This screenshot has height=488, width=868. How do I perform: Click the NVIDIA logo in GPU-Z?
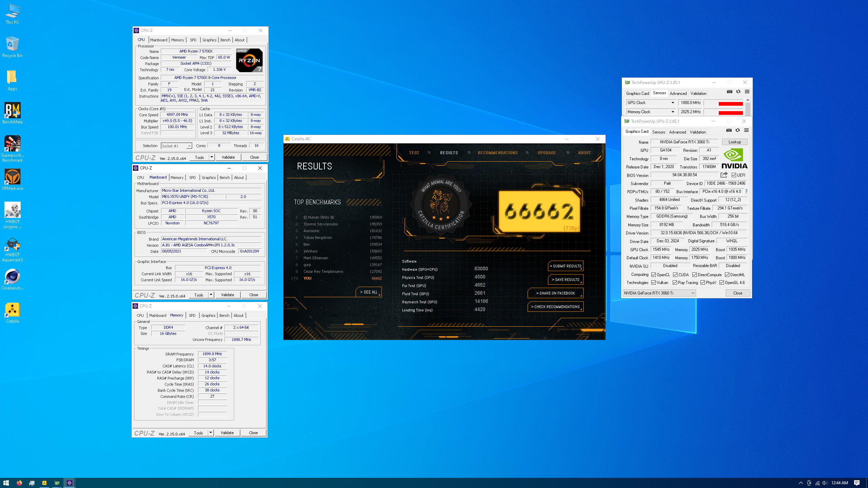pos(734,159)
